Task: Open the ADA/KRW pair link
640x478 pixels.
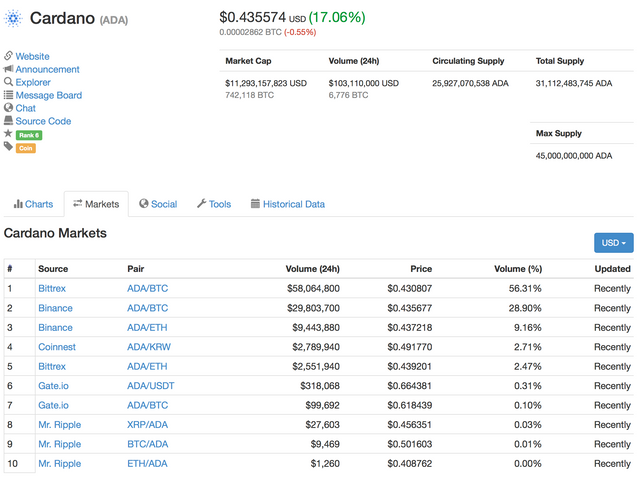Action: click(x=149, y=347)
